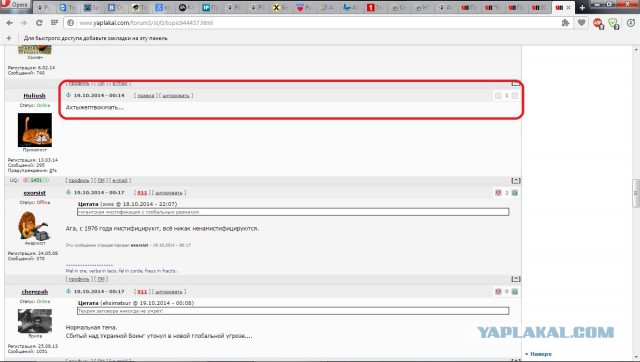Click exorsist Latin signature text

click(x=121, y=271)
